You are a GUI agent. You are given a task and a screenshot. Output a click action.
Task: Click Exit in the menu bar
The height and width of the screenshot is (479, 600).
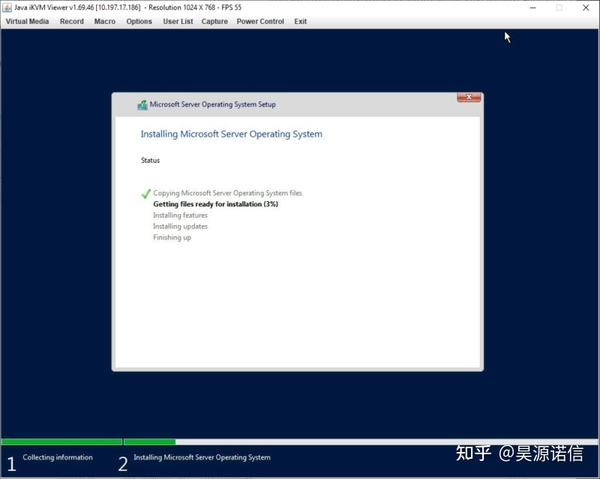click(x=300, y=21)
